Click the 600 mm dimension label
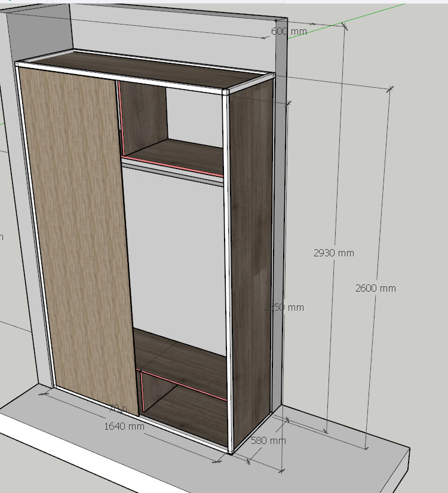This screenshot has width=448, height=493. click(x=289, y=31)
